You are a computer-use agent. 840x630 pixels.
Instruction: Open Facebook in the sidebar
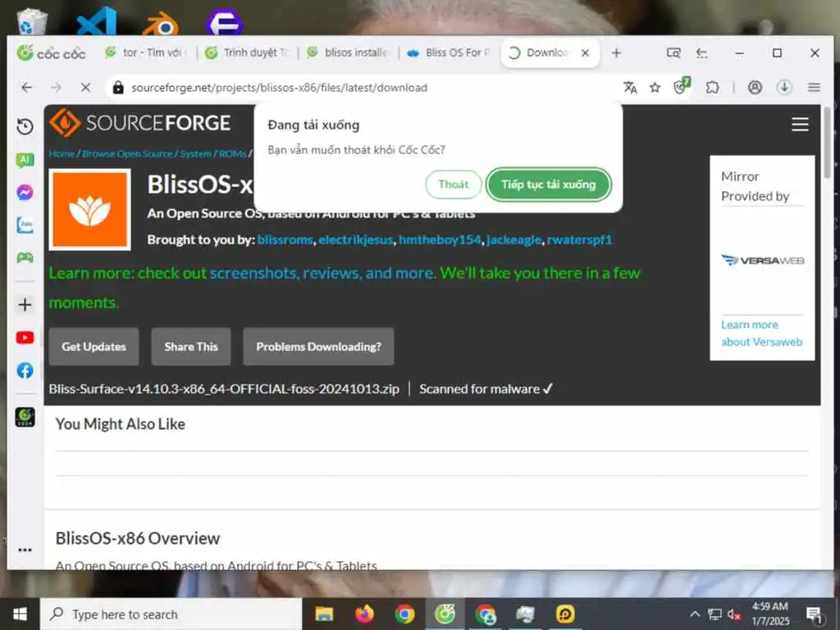25,370
